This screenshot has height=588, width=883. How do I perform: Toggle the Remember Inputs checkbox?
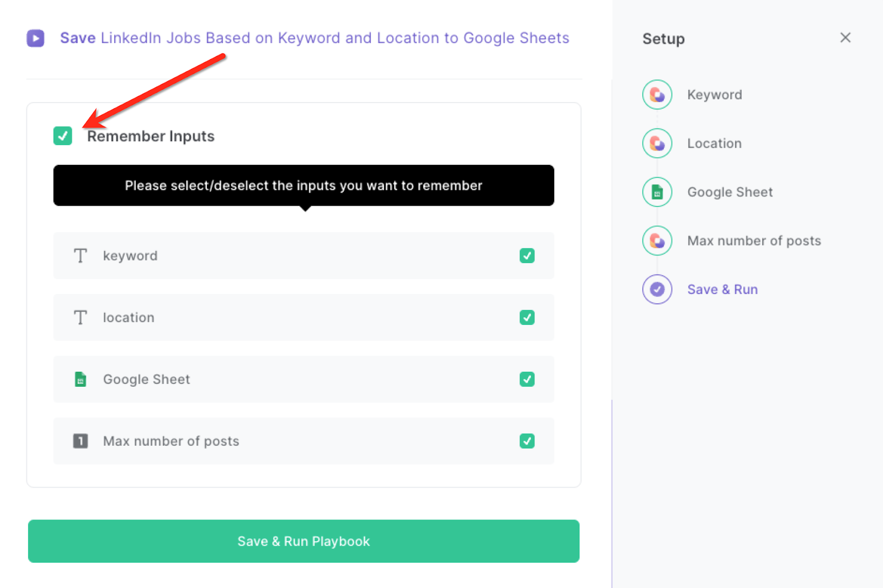click(x=63, y=136)
